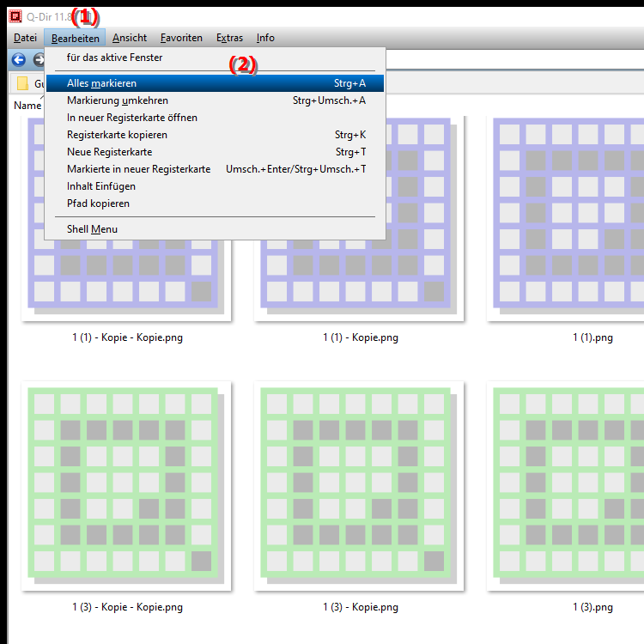Screen dimensions: 644x644
Task: Select Inhalt Einfügen menu entry
Action: pyautogui.click(x=215, y=186)
